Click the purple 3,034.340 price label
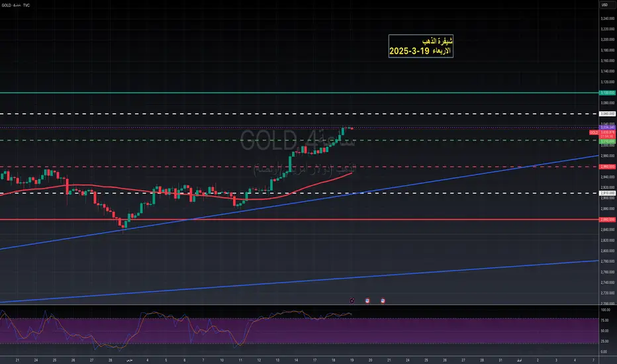 (607, 128)
